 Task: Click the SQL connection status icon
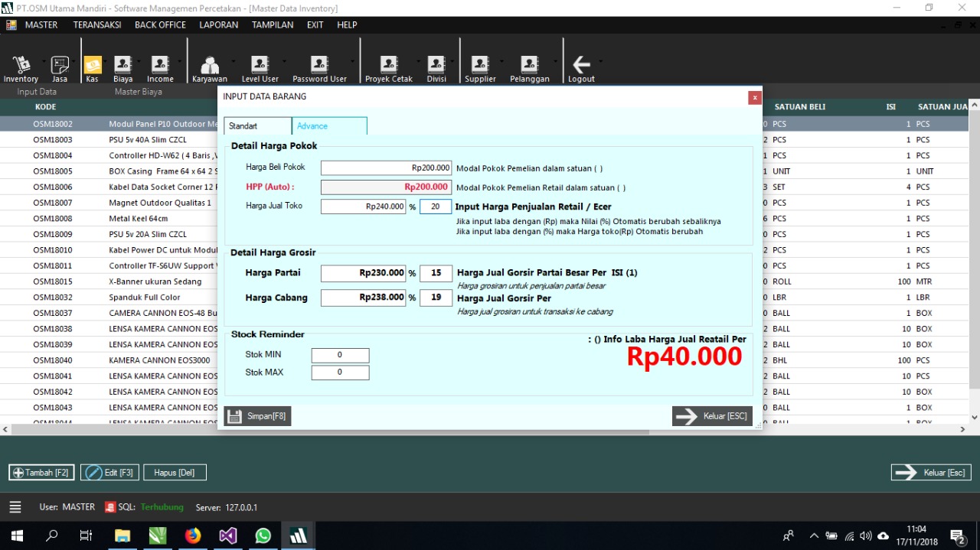(x=110, y=507)
